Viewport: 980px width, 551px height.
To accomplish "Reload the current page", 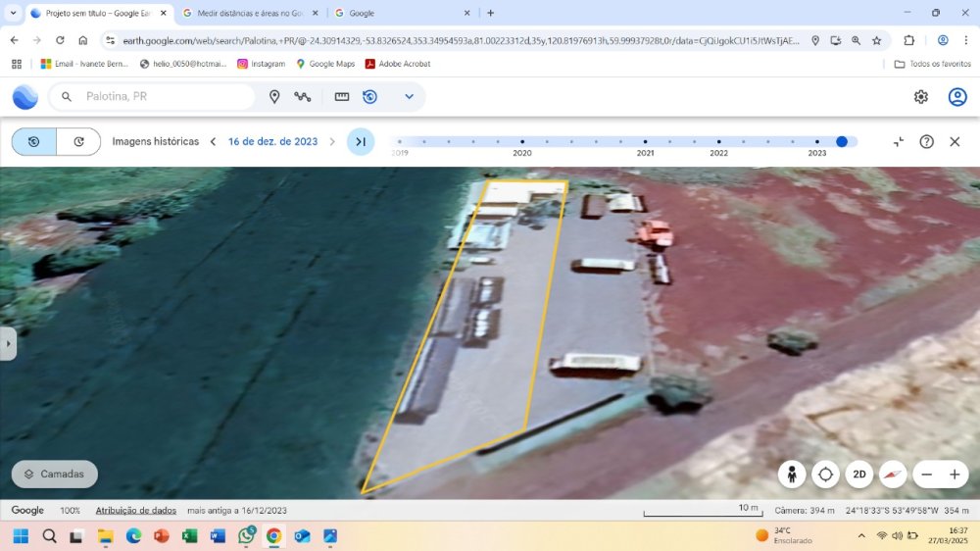I will point(60,40).
